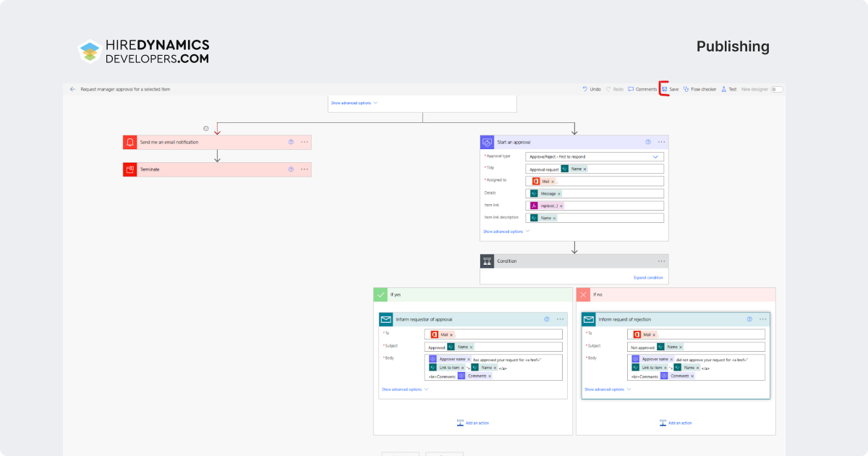Remove the Mail token in Assigned to
Image resolution: width=868 pixels, height=456 pixels.
[553, 181]
